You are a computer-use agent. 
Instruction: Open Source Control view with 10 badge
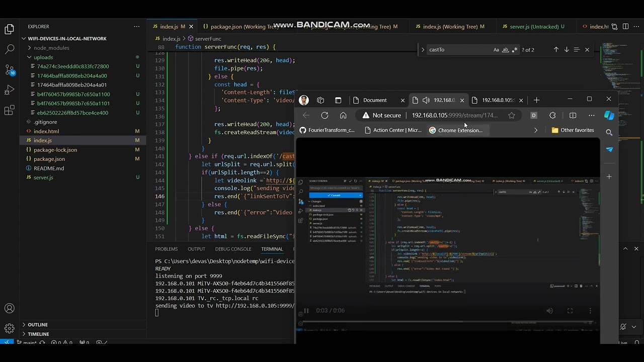[10, 70]
